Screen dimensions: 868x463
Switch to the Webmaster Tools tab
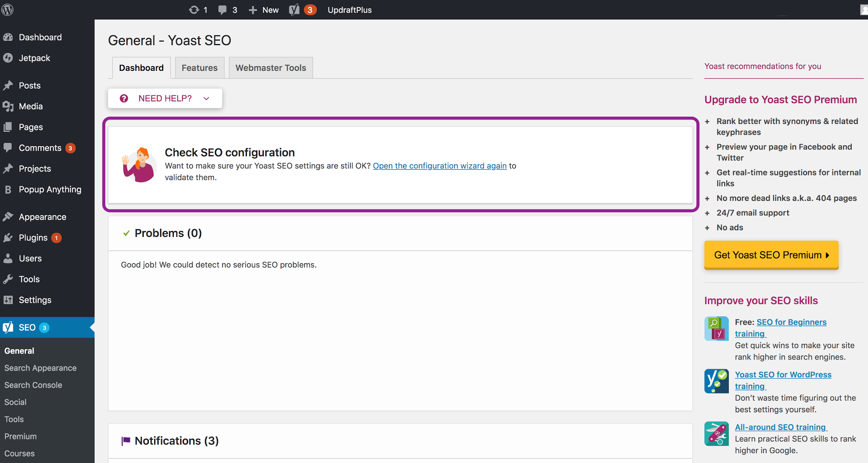pyautogui.click(x=270, y=67)
